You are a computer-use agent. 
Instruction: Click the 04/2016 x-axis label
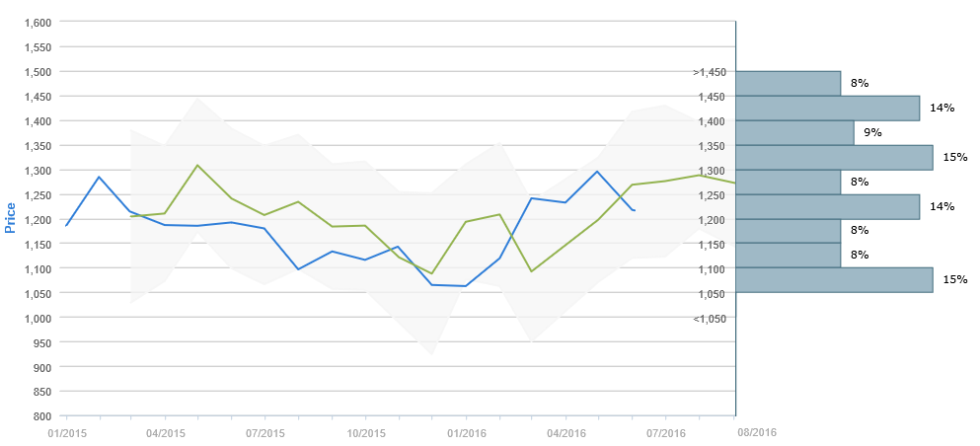click(565, 433)
